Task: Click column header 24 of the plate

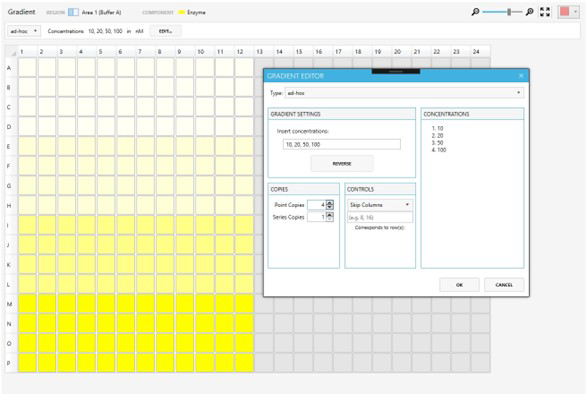Action: [x=480, y=52]
